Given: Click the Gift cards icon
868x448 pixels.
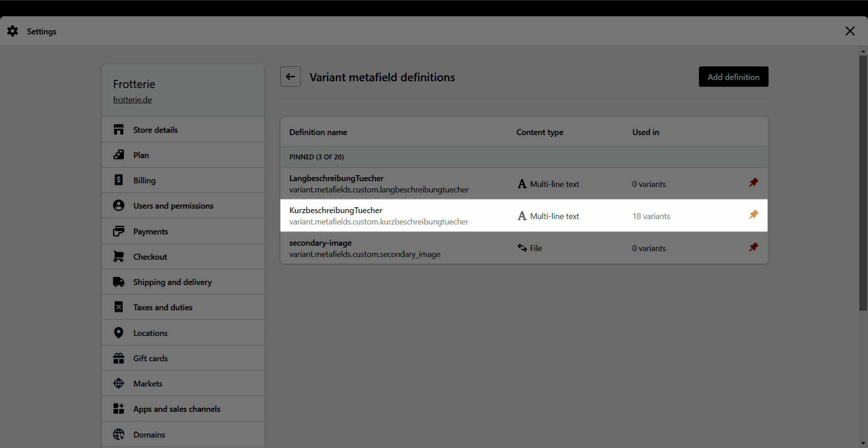Looking at the screenshot, I should [x=118, y=358].
